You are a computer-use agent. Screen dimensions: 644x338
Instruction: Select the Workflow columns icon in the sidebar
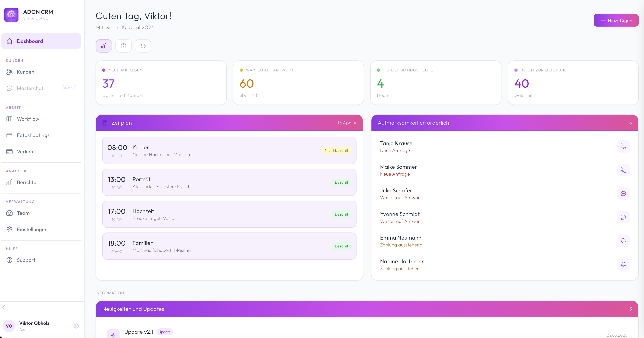click(x=9, y=119)
